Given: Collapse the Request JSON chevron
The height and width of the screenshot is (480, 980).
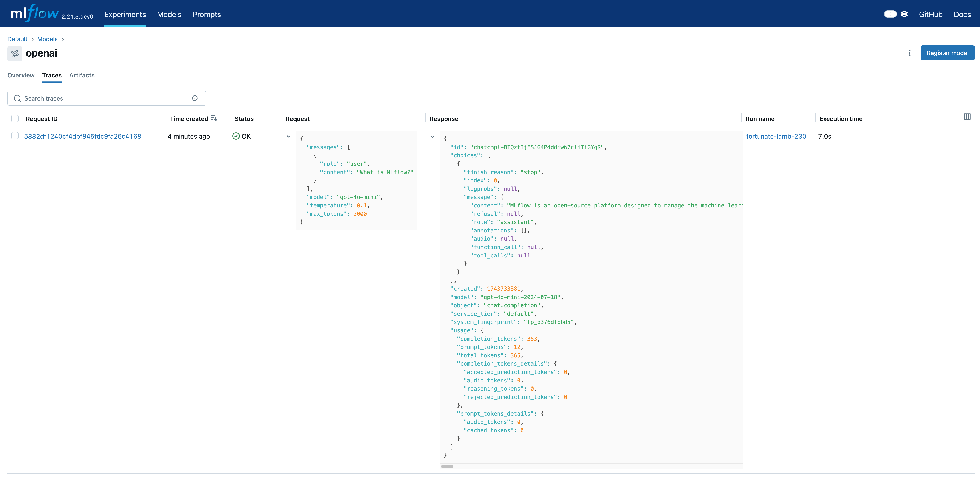Looking at the screenshot, I should tap(289, 137).
